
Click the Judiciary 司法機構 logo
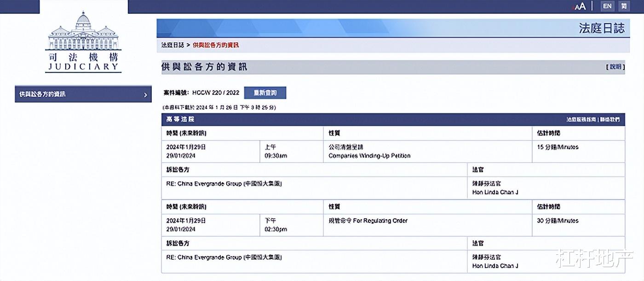83,41
